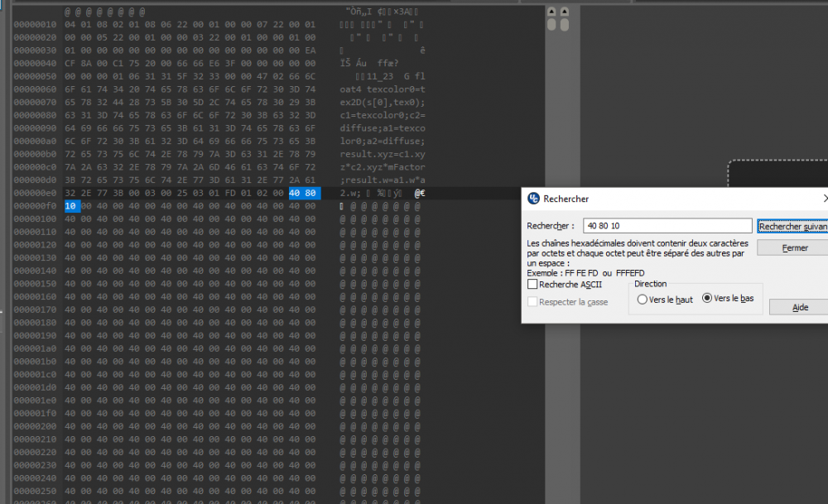828x504 pixels.
Task: Toggle the Respecter la casse checkbox
Action: 532,302
